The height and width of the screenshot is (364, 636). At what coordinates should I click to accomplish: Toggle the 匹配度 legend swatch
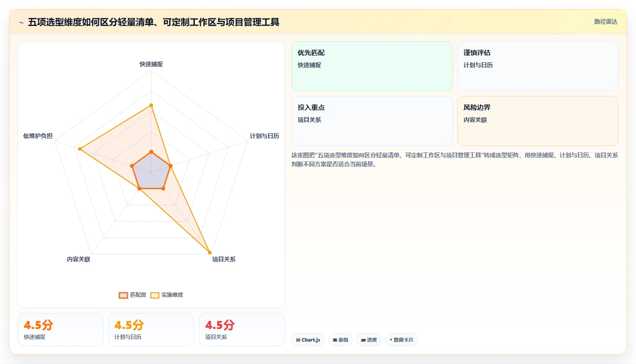[x=123, y=295]
